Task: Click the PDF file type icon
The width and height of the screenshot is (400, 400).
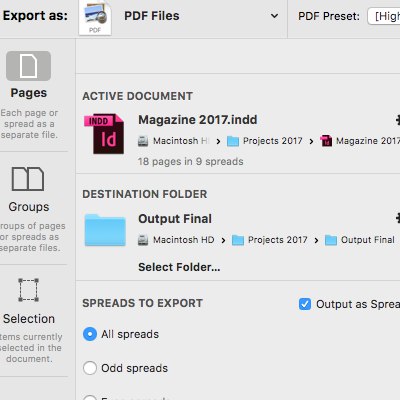Action: click(x=95, y=18)
